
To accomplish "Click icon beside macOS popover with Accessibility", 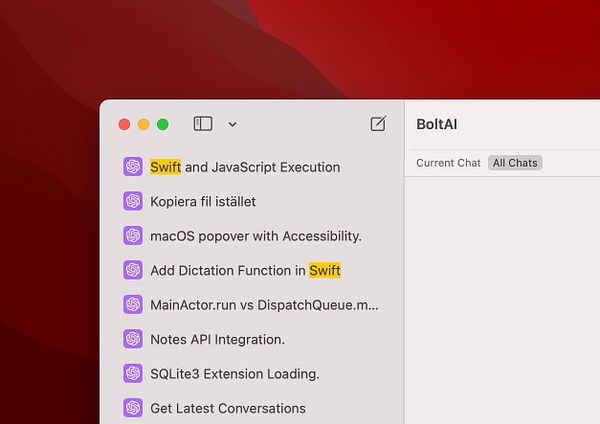I will pyautogui.click(x=133, y=235).
